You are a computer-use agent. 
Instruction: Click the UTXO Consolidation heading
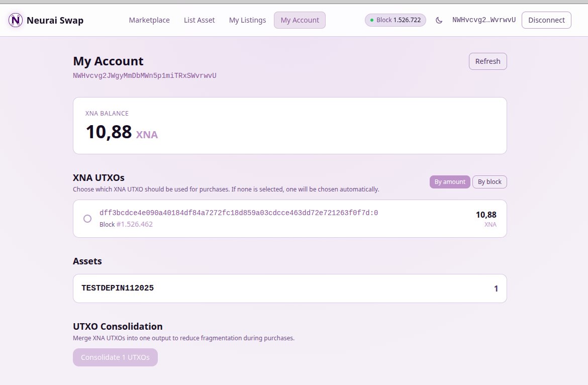[x=118, y=327]
